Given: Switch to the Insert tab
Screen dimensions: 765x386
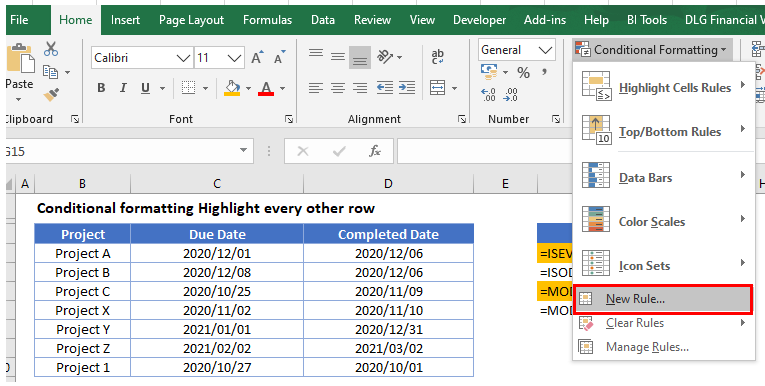Looking at the screenshot, I should pos(125,20).
